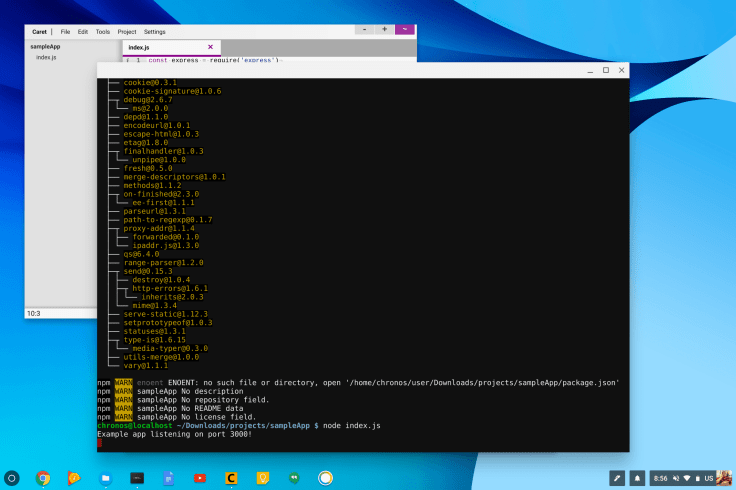Open the notifications bell in the tray
The image size is (736, 490).
coord(637,477)
